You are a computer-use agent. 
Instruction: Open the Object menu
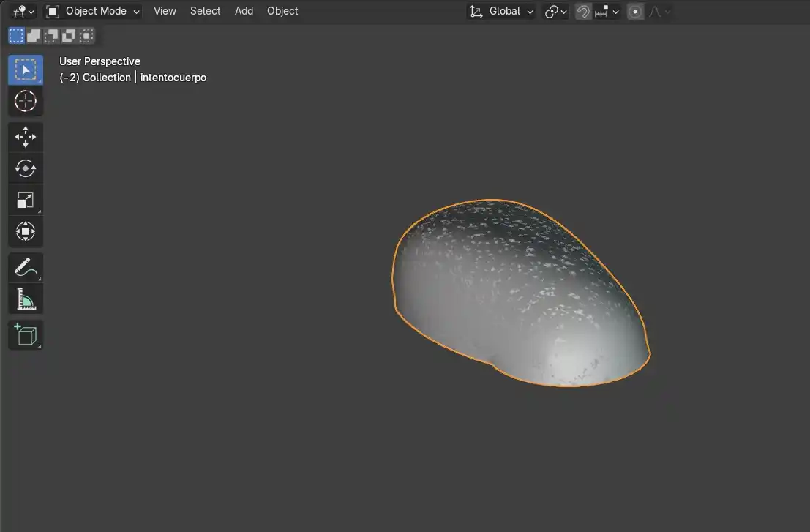point(282,11)
